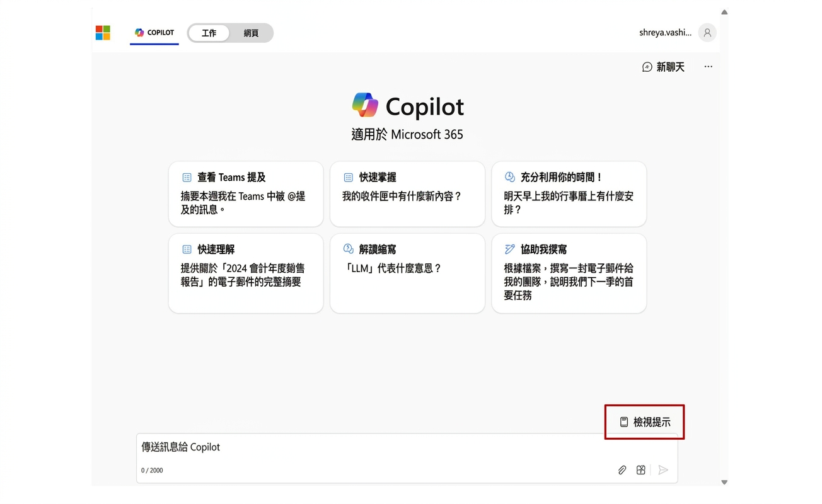This screenshot has height=504, width=822.
Task: Click the send message arrow icon
Action: click(x=663, y=470)
